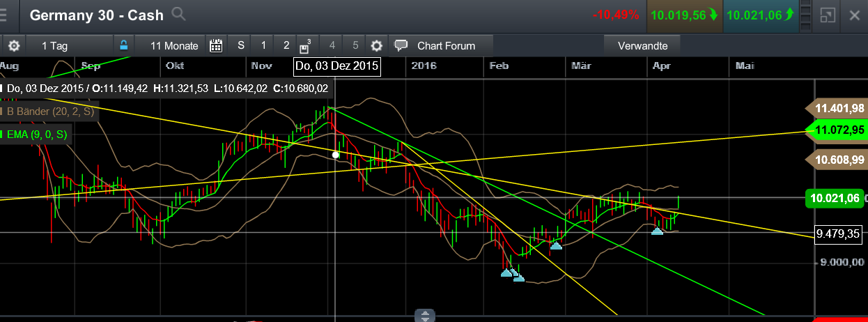Click the green 10.021,06 current price tag
The width and height of the screenshot is (868, 322).
click(835, 199)
